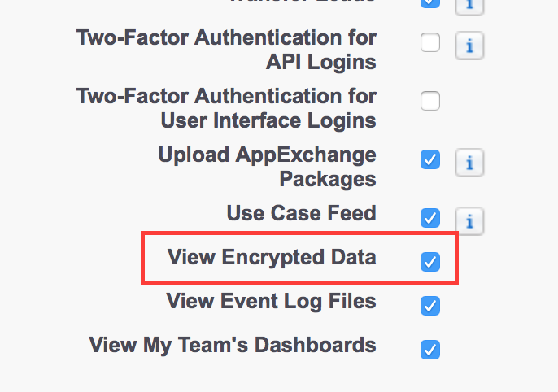Click the Upload AppExchange Packages label
Screen dimensions: 558x392
point(268,167)
